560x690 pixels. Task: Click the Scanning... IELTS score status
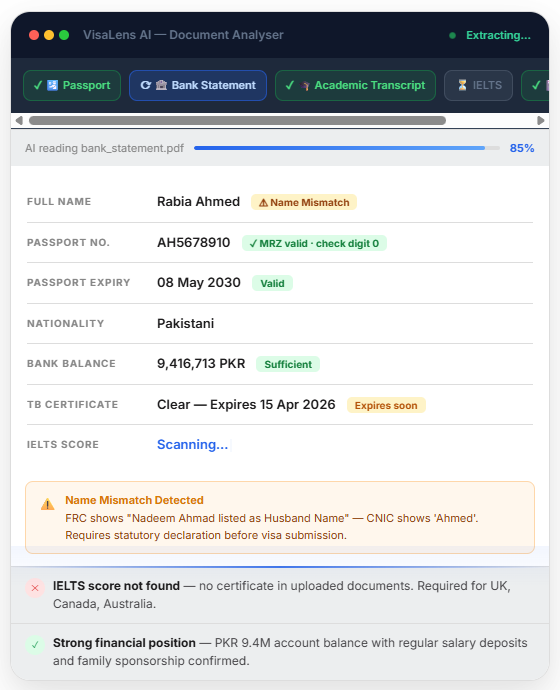(x=193, y=444)
